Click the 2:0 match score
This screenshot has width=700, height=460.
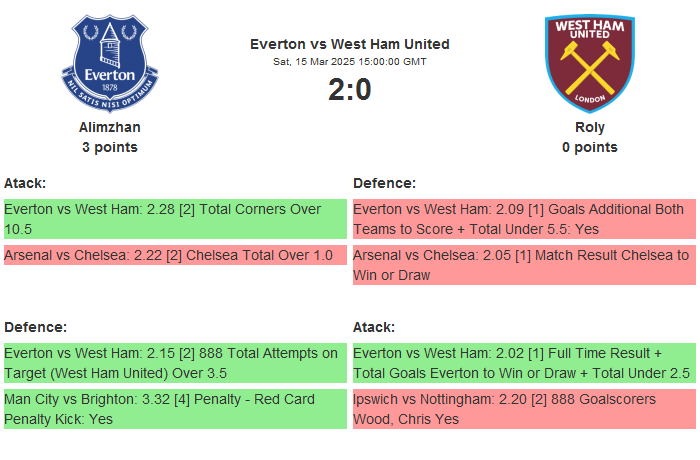point(349,90)
